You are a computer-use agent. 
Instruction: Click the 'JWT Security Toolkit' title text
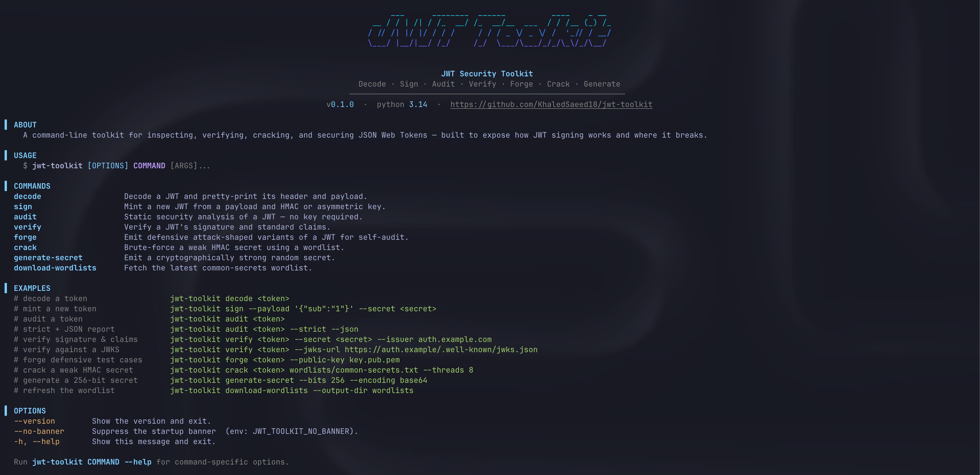point(487,74)
